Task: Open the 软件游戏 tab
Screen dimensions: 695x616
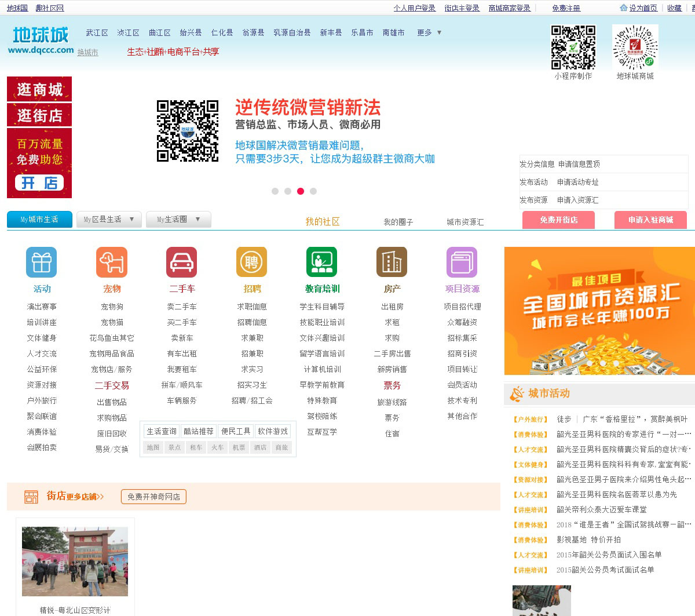Action: click(273, 431)
